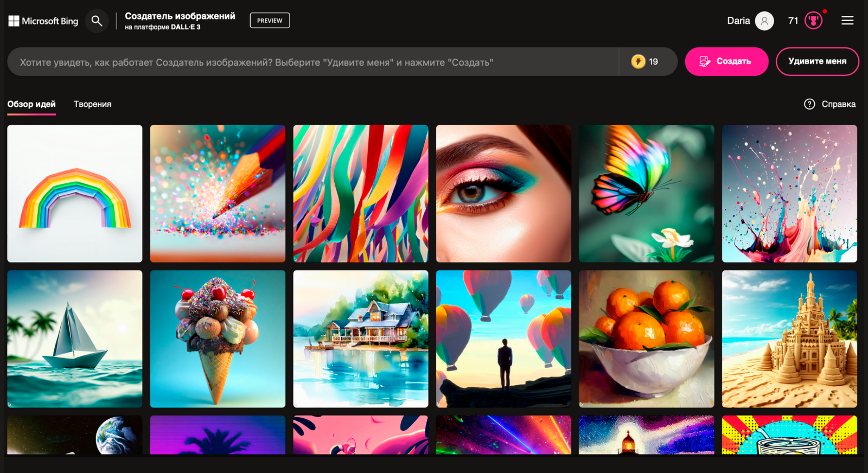Click the rewards trophy medal icon
The width and height of the screenshot is (868, 473).
click(x=813, y=21)
